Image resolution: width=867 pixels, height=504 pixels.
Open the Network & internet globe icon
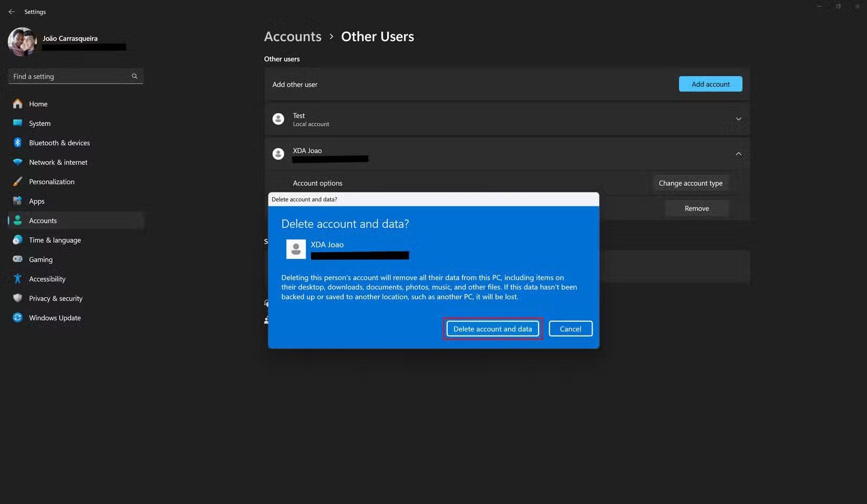pos(17,162)
